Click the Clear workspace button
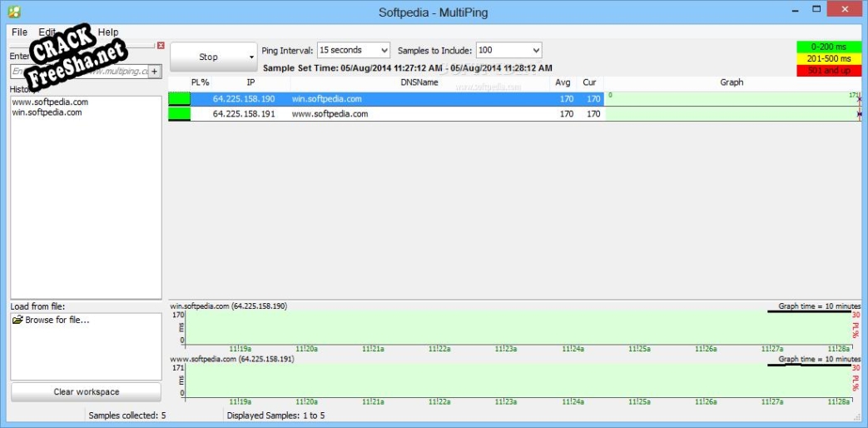868x428 pixels. [86, 391]
